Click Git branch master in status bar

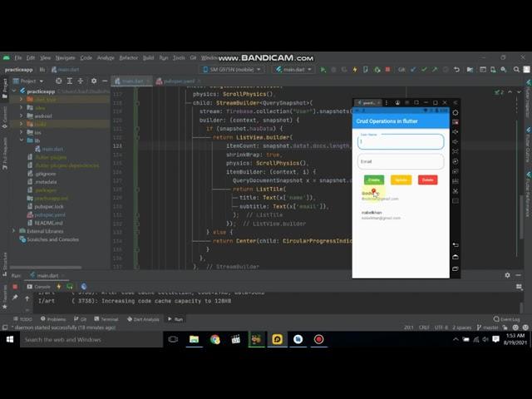point(488,328)
